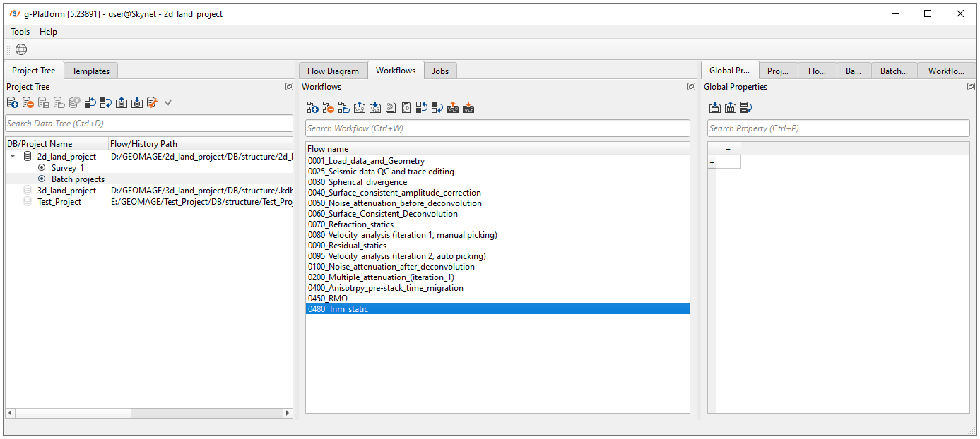Select the Batch projects radio button
Image resolution: width=980 pixels, height=439 pixels.
(x=42, y=179)
